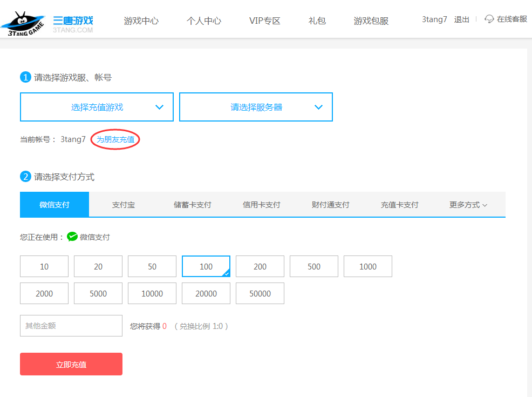Focus the 其他金额 input field
This screenshot has width=532, height=397.
coord(71,326)
